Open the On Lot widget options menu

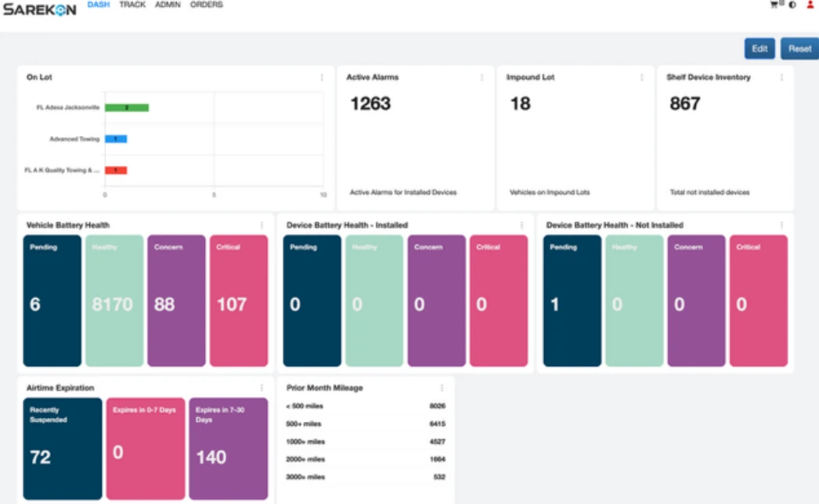[322, 77]
